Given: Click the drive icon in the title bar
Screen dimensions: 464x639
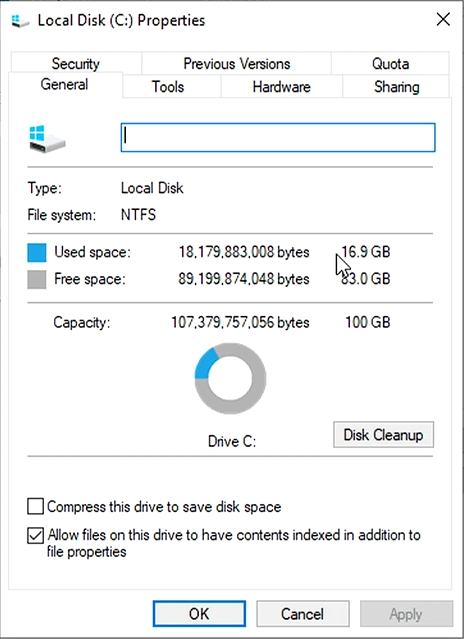Looking at the screenshot, I should point(20,20).
